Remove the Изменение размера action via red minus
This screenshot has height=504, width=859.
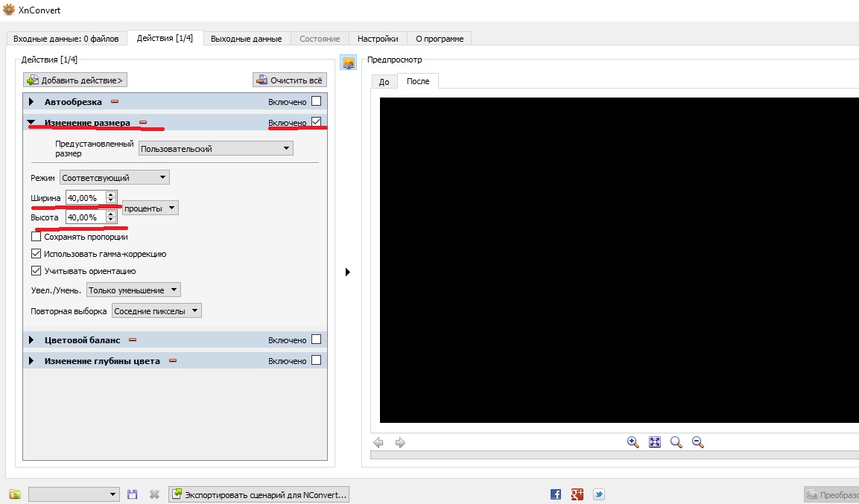[143, 122]
